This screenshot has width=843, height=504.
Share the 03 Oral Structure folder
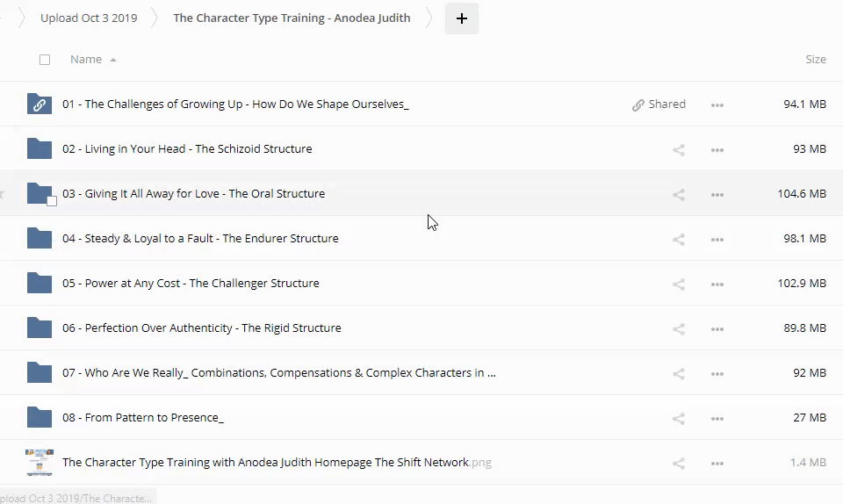pyautogui.click(x=678, y=194)
